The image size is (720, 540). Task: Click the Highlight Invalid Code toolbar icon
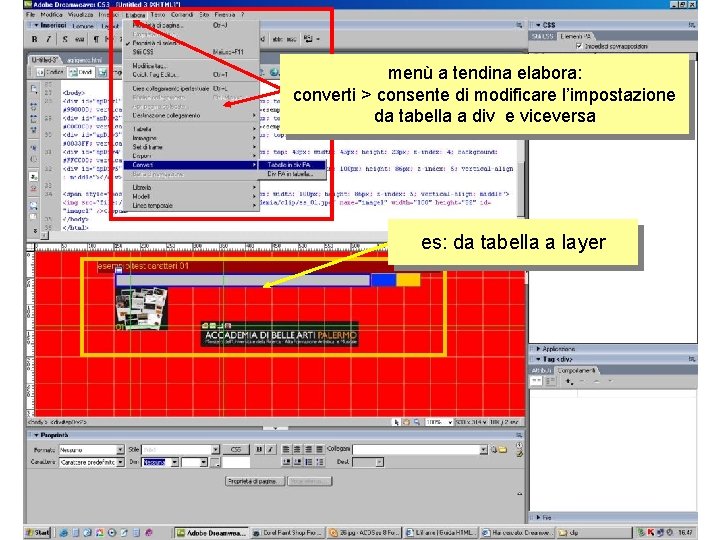34,188
